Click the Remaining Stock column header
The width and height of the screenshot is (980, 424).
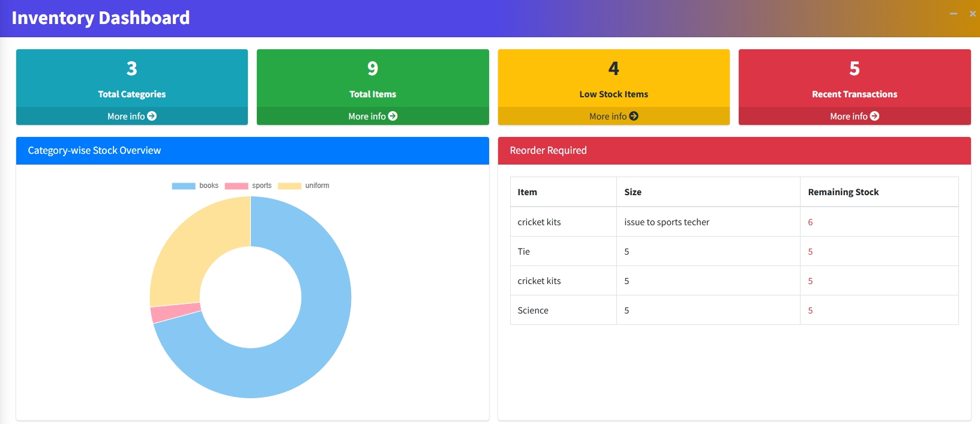coord(843,192)
